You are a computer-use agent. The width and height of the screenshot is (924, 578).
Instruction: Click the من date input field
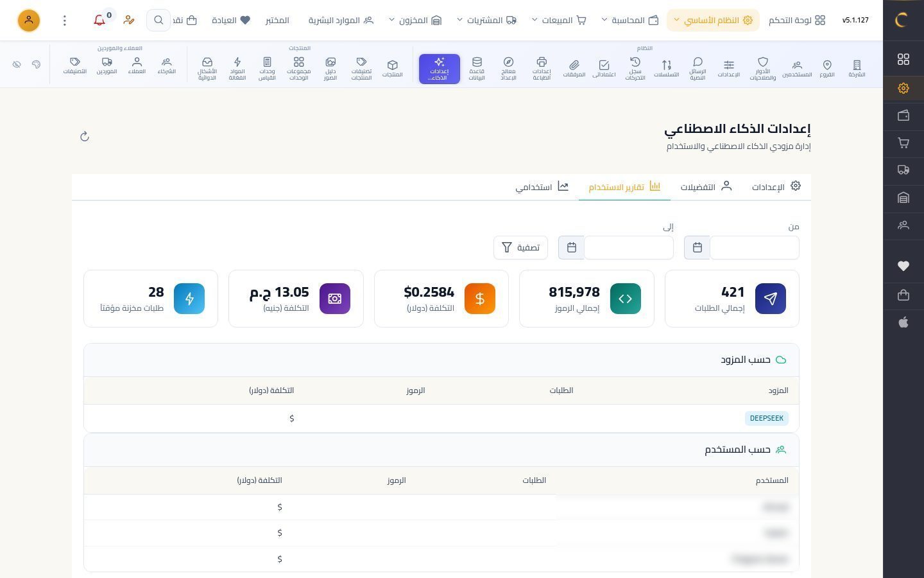pos(754,247)
